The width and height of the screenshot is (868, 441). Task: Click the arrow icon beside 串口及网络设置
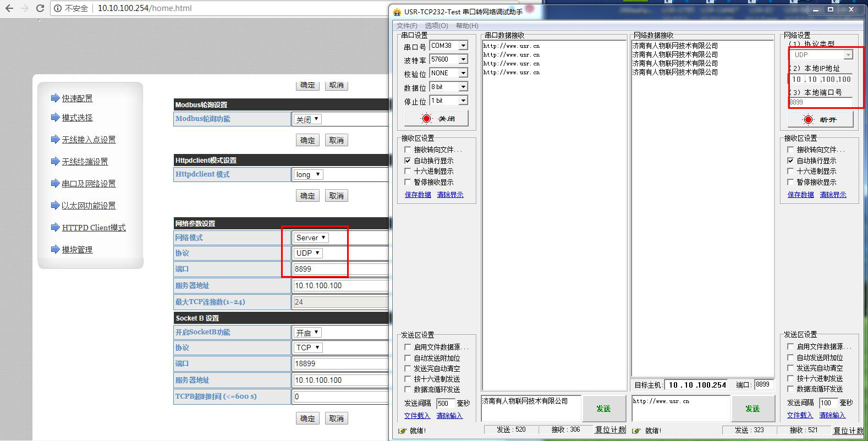point(55,183)
